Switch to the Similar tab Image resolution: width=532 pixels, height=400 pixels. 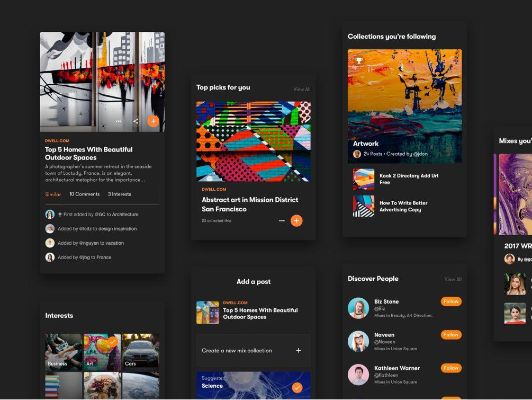(53, 194)
